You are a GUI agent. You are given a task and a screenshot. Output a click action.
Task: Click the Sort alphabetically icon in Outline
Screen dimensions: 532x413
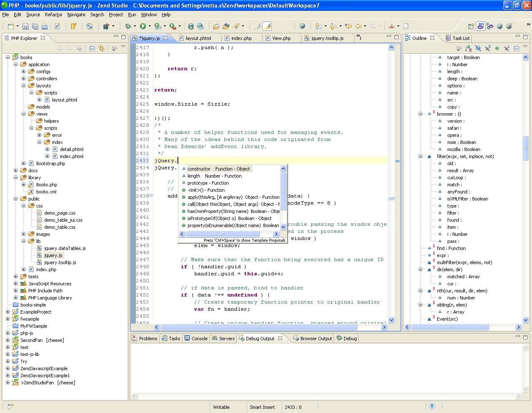(x=468, y=48)
